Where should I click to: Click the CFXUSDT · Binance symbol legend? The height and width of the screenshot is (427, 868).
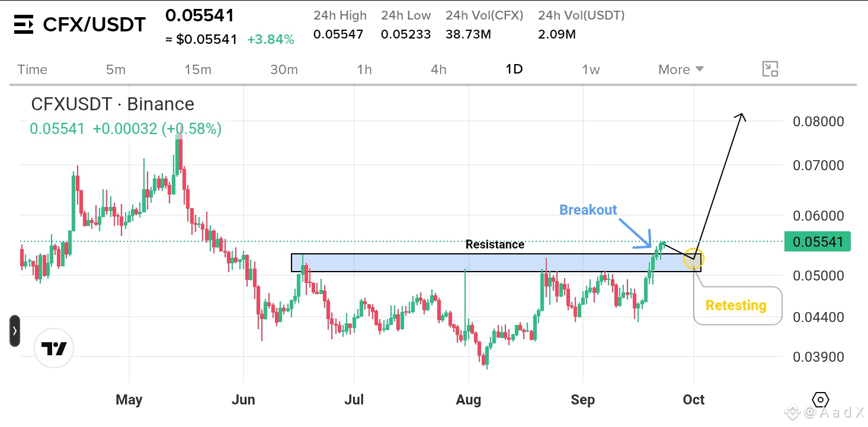[113, 104]
